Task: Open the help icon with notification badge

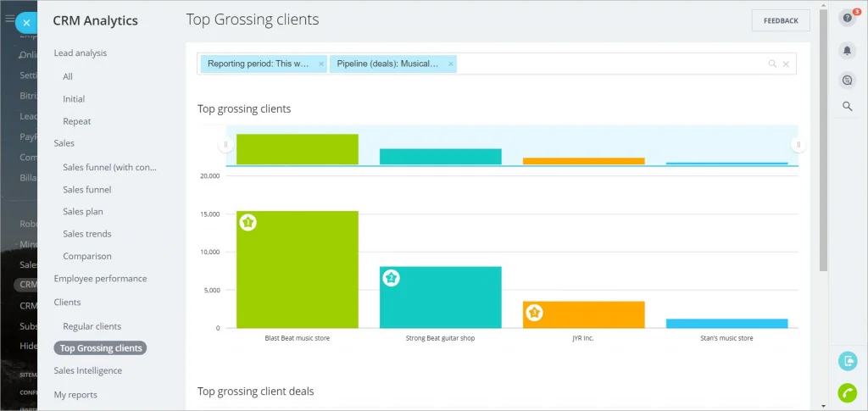Action: [x=847, y=19]
